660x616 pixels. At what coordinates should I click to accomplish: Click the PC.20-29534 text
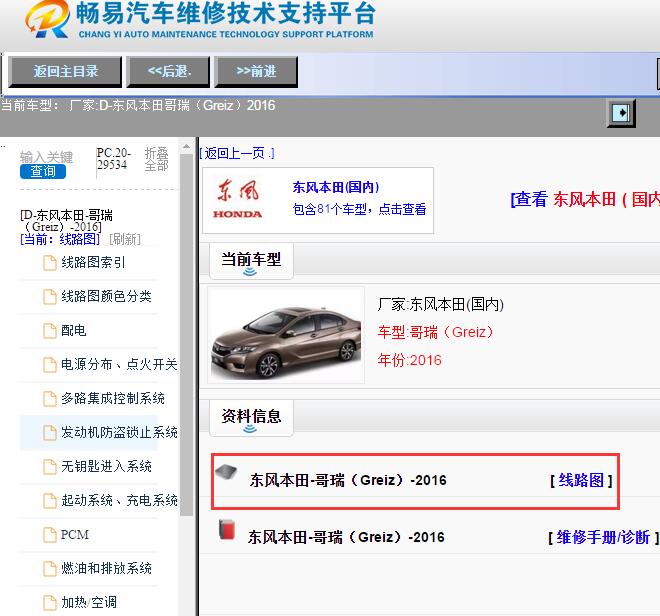pos(114,159)
